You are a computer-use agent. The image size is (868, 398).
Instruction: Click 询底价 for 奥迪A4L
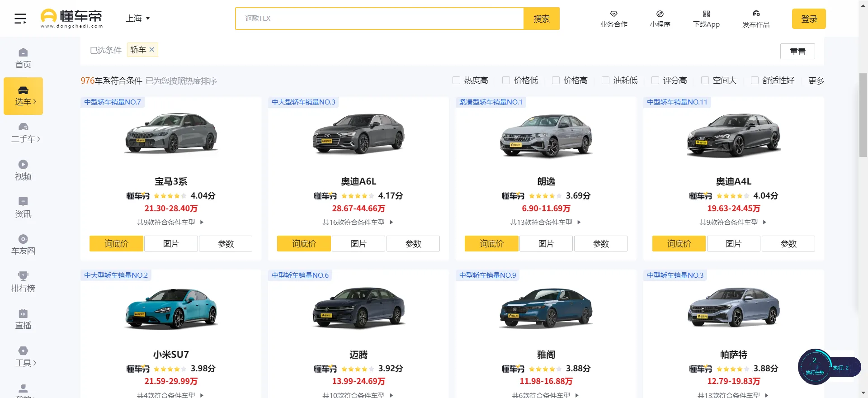[679, 243]
